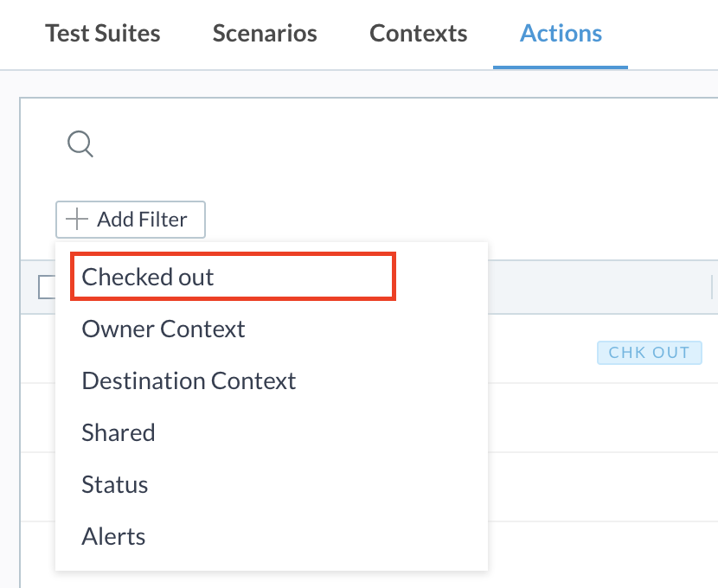
Task: Open the Add Filter dropdown button
Action: pos(131,220)
